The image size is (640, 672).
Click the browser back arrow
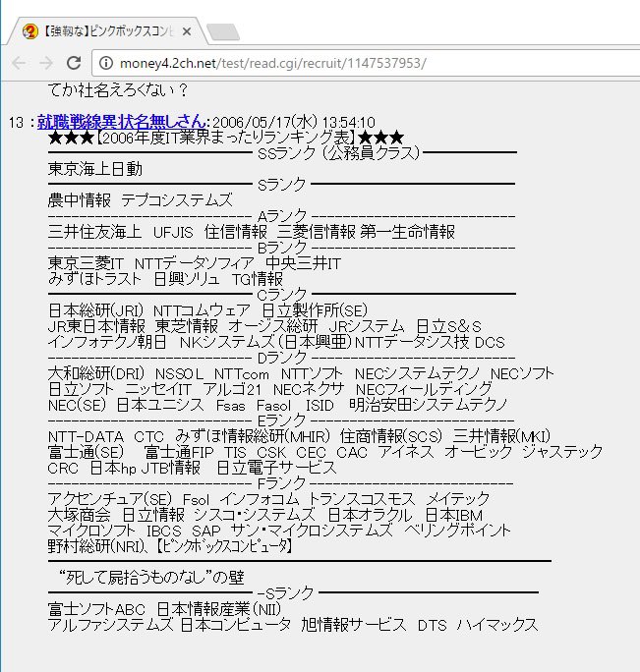(x=19, y=63)
